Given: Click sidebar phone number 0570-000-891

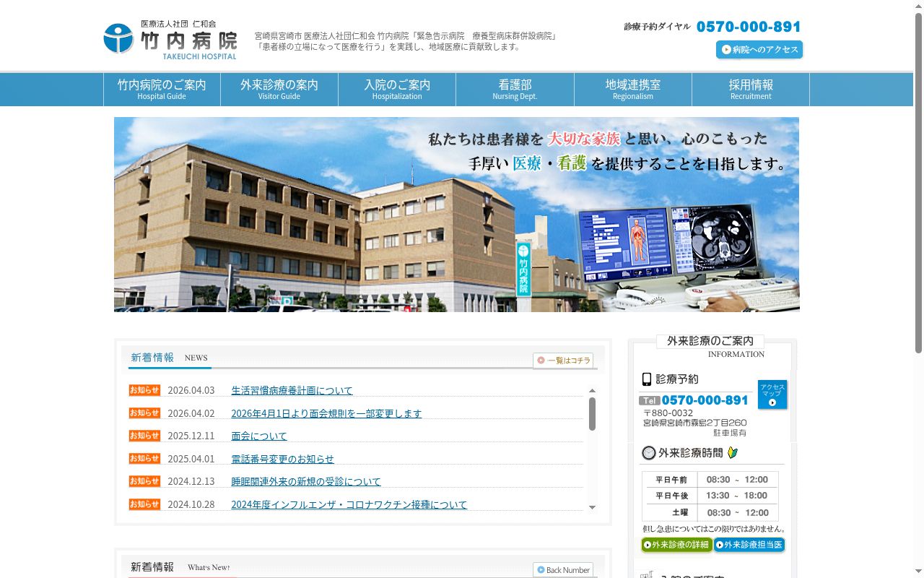Looking at the screenshot, I should coord(705,400).
